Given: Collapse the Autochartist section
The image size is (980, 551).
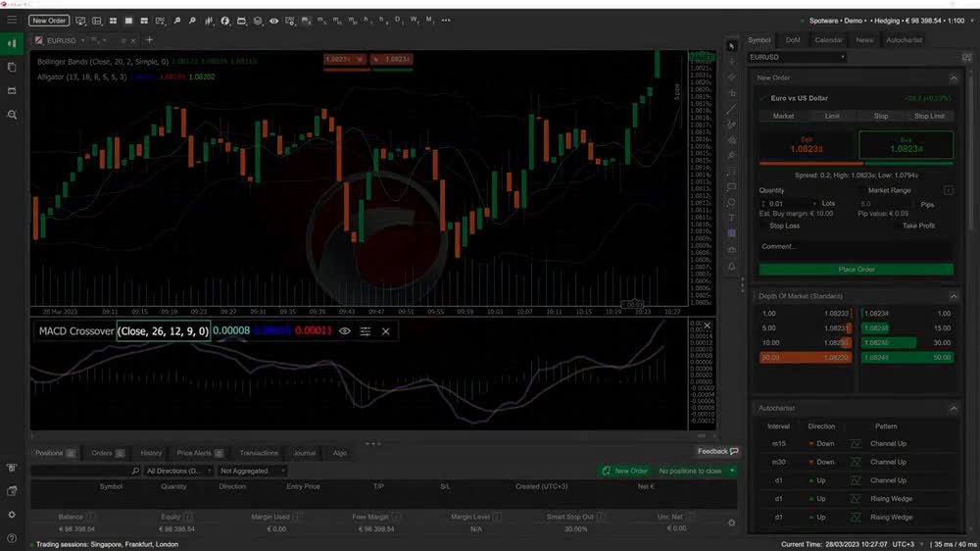Looking at the screenshot, I should point(954,409).
